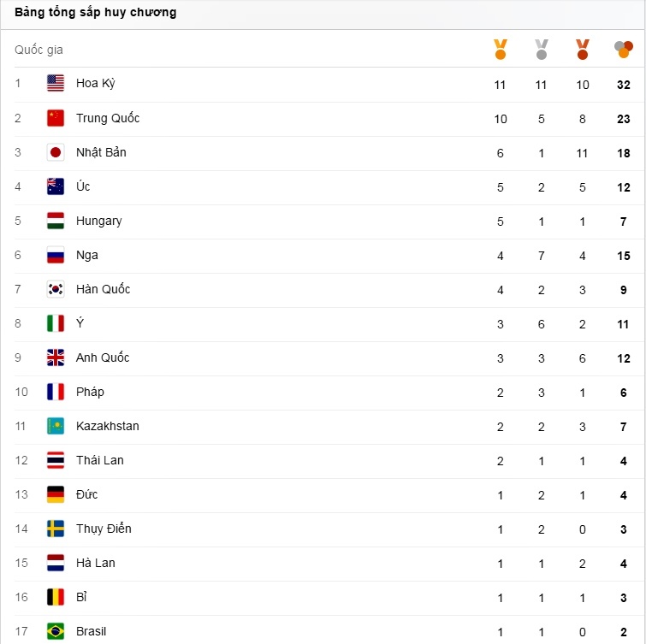Click the Bảng tổng sắp huy chương title
Screen dimensions: 646x644
(x=96, y=13)
